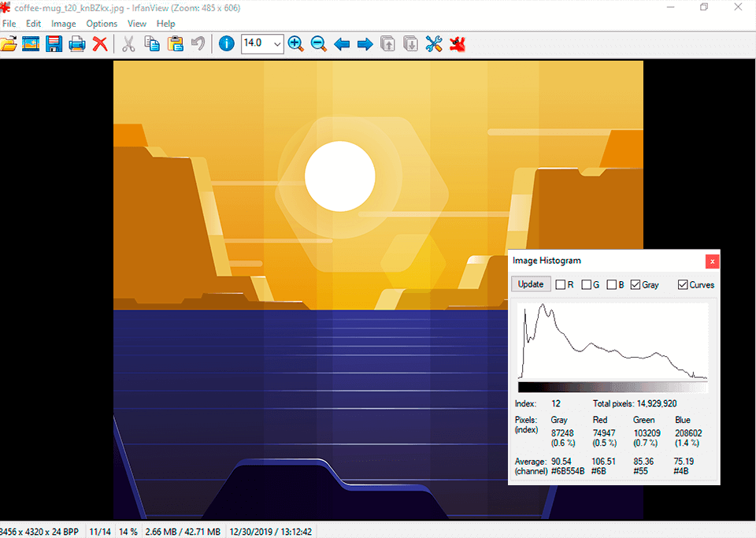The image size is (756, 538).
Task: Open the View menu
Action: (137, 24)
